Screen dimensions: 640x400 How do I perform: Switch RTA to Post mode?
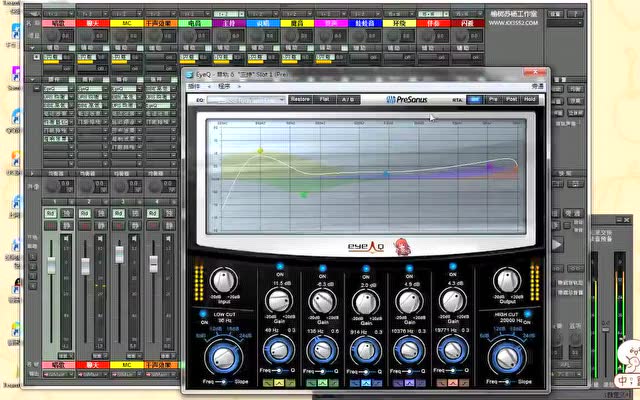(511, 99)
